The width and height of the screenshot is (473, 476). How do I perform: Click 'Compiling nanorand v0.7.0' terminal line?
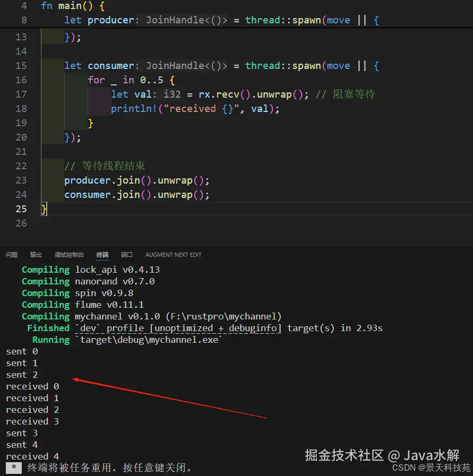click(x=88, y=281)
